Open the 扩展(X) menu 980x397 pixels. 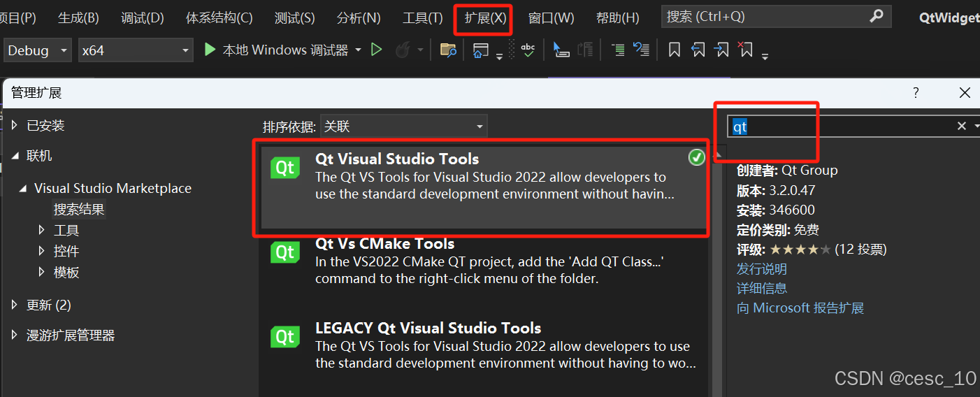pyautogui.click(x=485, y=17)
